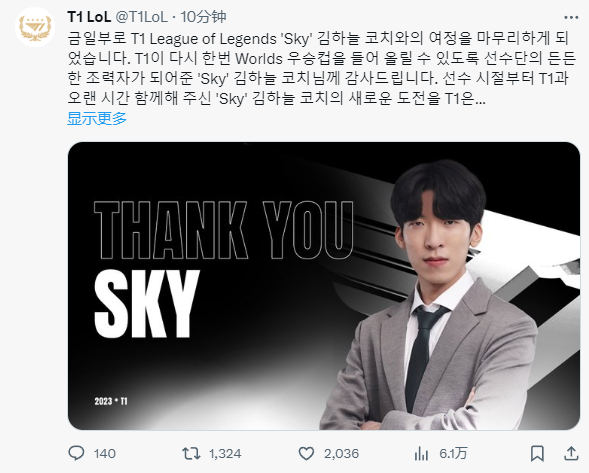Open the Thank You Sky image
The height and width of the screenshot is (473, 589).
point(324,286)
